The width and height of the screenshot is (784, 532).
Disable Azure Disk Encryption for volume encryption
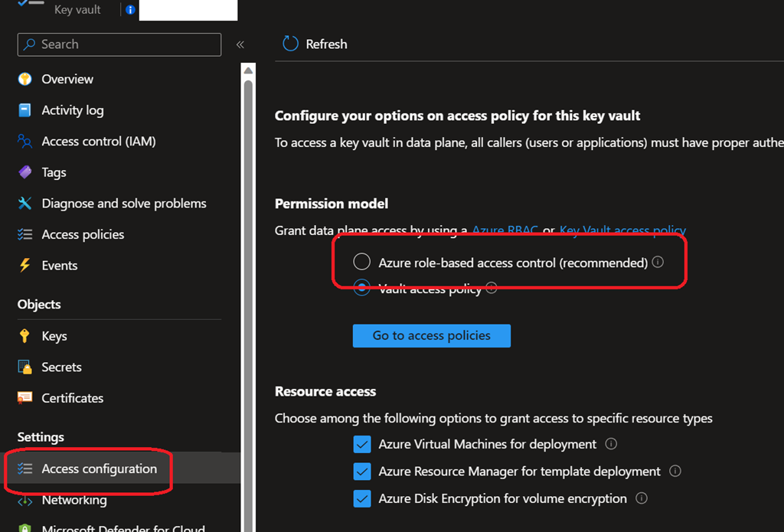click(x=362, y=499)
